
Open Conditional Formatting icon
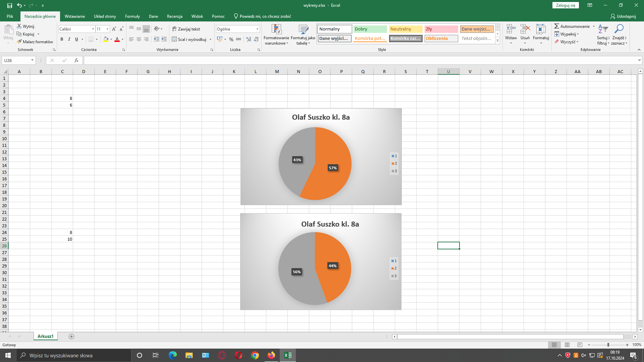[x=276, y=29]
